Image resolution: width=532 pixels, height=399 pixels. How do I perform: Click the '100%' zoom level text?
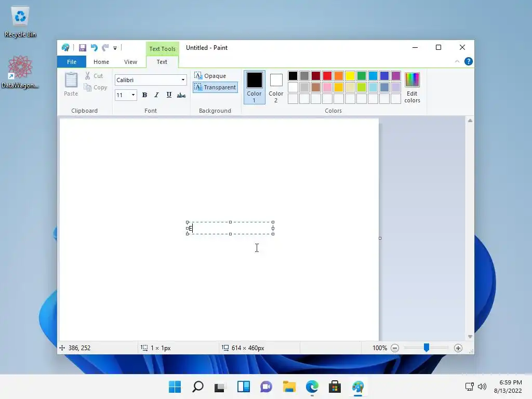[x=380, y=348]
